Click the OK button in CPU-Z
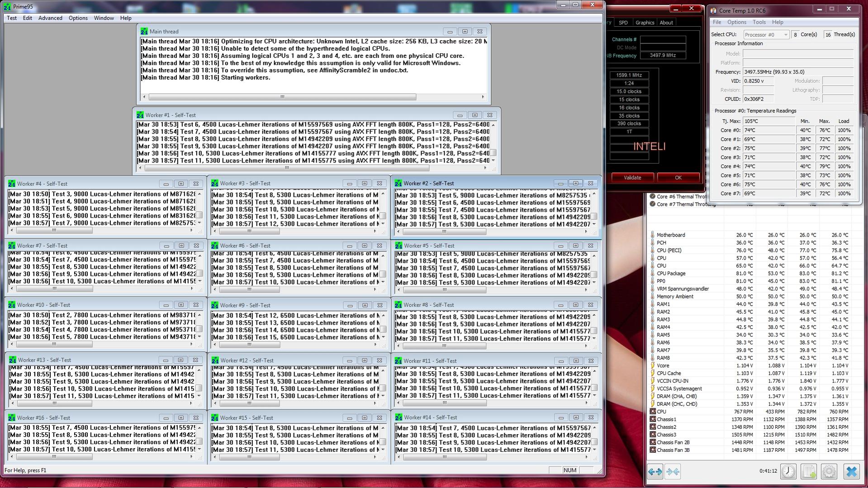The width and height of the screenshot is (868, 488). coord(678,178)
